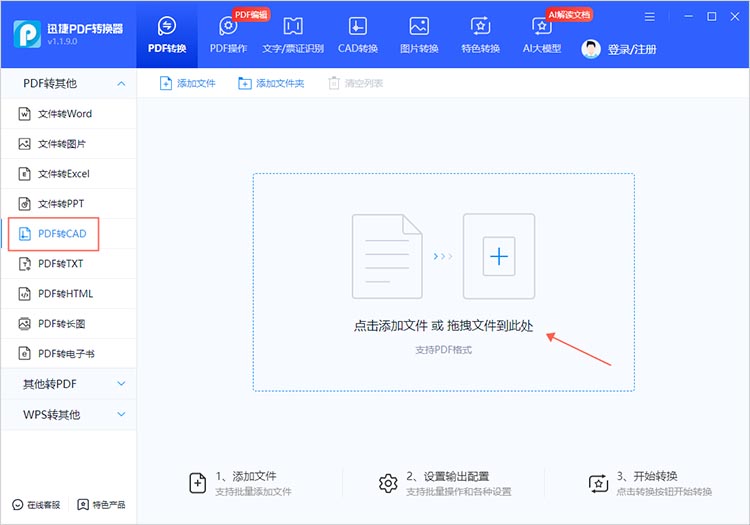Select PDF转HTML in sidebar
This screenshot has width=750, height=525.
68,294
